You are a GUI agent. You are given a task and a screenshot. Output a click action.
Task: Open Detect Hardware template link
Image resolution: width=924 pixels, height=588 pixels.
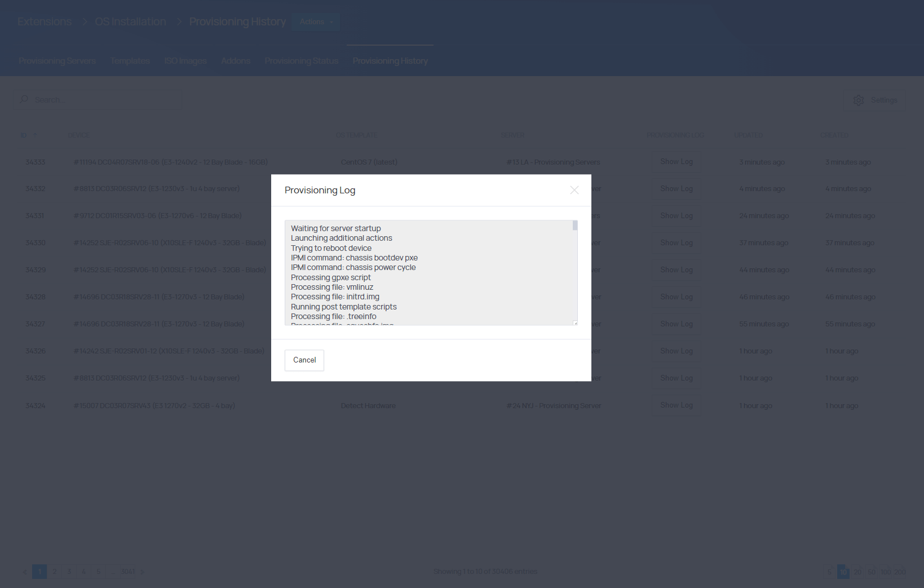(x=368, y=406)
